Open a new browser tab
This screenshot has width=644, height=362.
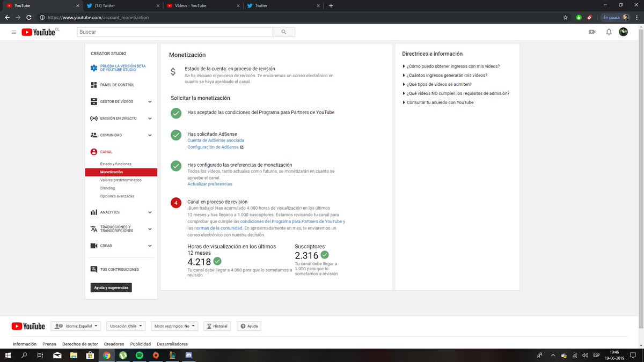coord(331,5)
